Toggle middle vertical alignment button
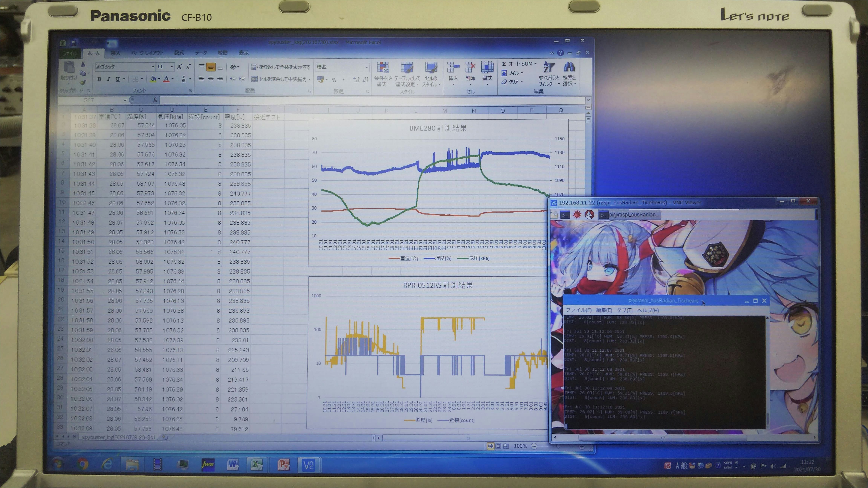Image resolution: width=868 pixels, height=488 pixels. tap(211, 67)
